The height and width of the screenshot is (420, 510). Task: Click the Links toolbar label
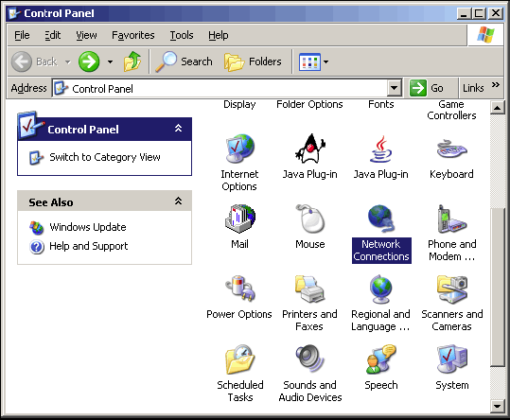pyautogui.click(x=473, y=88)
